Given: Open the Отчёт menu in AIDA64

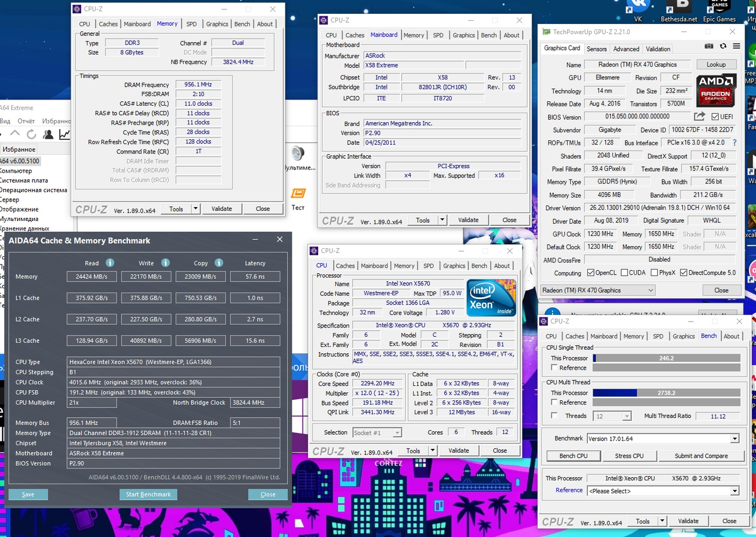Looking at the screenshot, I should click(x=26, y=121).
